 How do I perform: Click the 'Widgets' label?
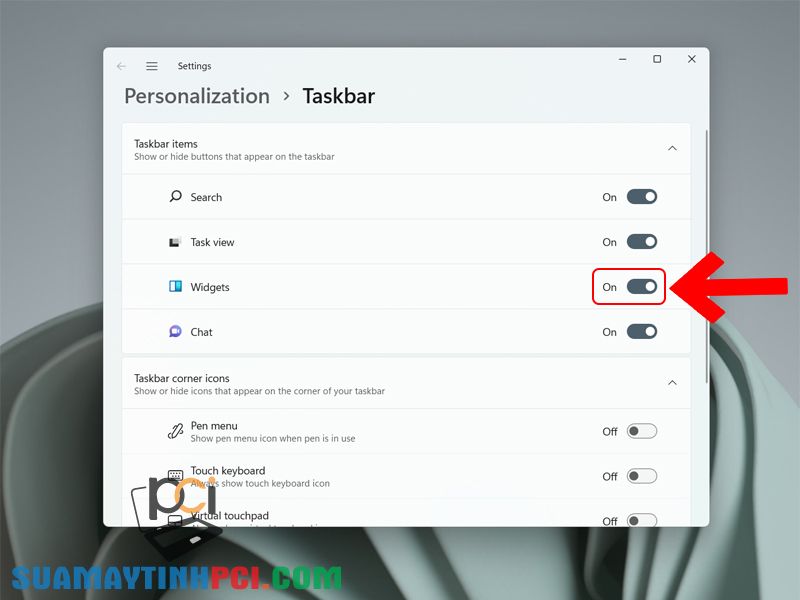210,287
